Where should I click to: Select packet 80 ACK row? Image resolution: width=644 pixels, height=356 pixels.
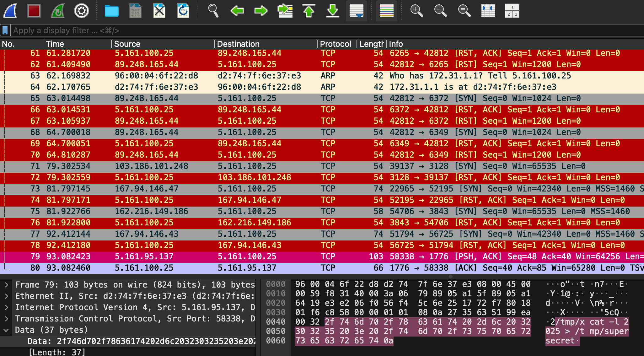point(322,268)
